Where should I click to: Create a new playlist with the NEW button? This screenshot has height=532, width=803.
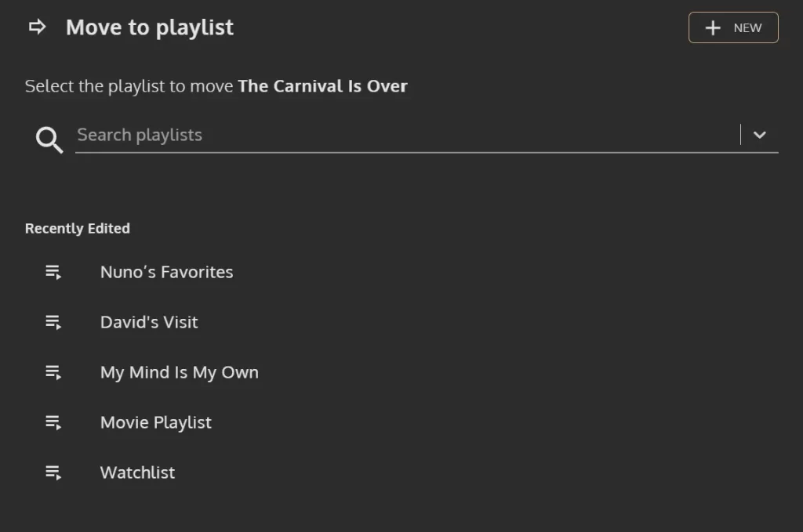coord(733,27)
